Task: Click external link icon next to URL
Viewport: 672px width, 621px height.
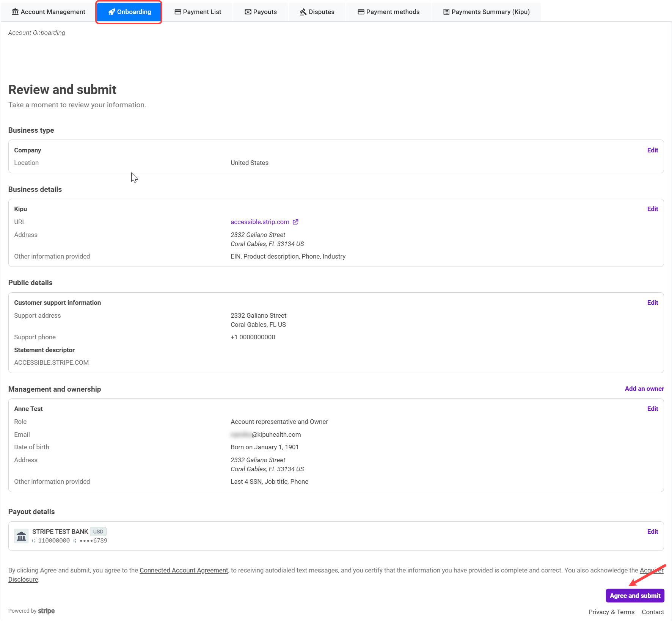Action: [295, 222]
